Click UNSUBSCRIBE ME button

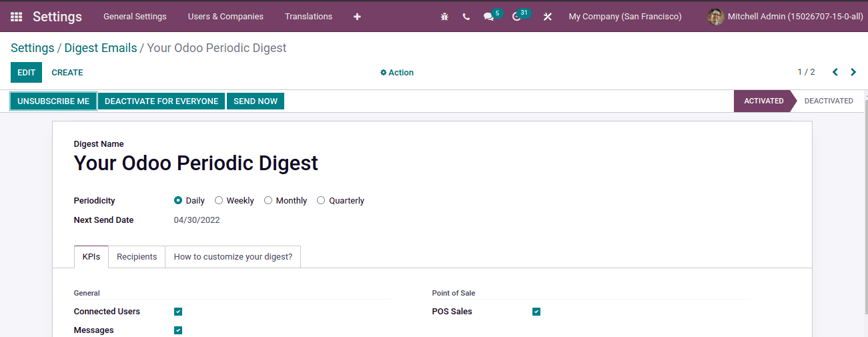53,101
